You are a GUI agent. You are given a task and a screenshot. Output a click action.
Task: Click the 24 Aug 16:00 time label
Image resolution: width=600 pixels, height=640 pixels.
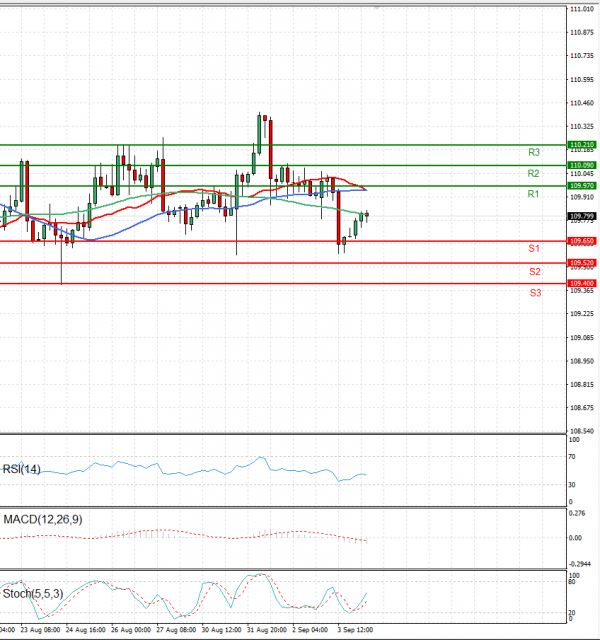click(85, 630)
